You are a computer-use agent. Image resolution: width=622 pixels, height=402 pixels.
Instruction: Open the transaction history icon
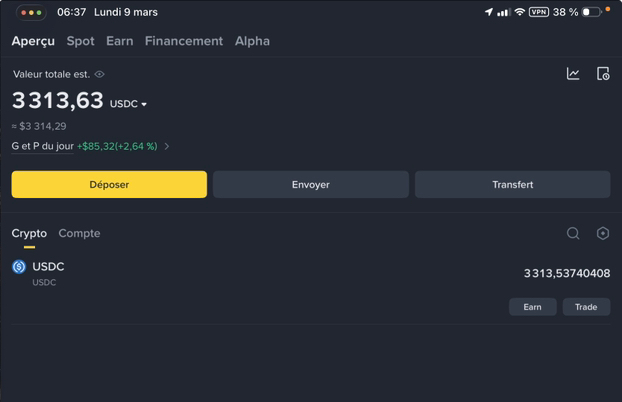[x=603, y=74]
